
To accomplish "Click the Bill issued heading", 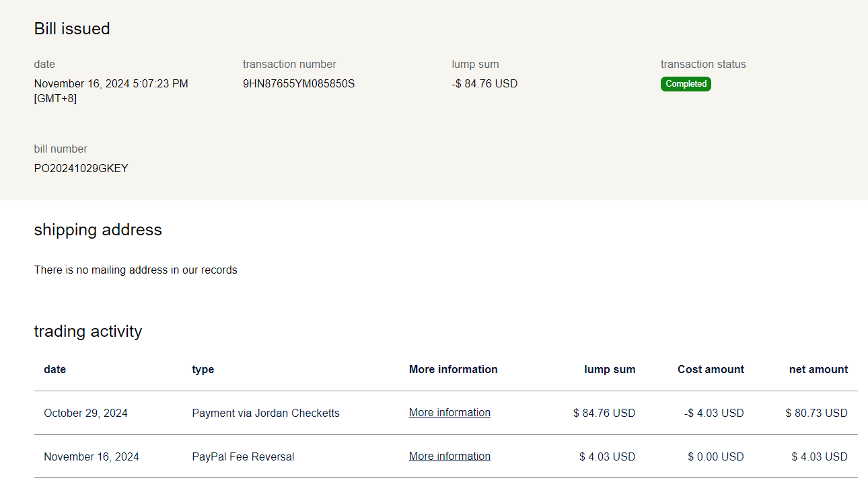I will pyautogui.click(x=72, y=29).
